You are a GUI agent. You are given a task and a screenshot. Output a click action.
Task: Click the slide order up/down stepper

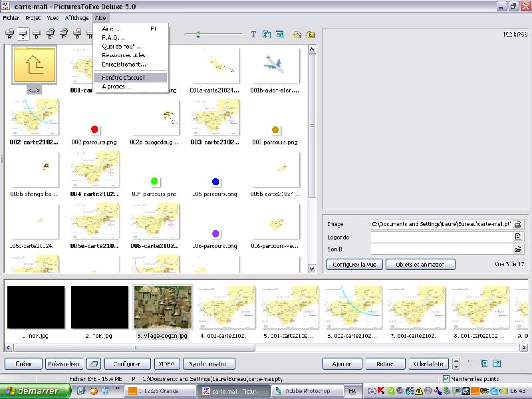tap(456, 364)
